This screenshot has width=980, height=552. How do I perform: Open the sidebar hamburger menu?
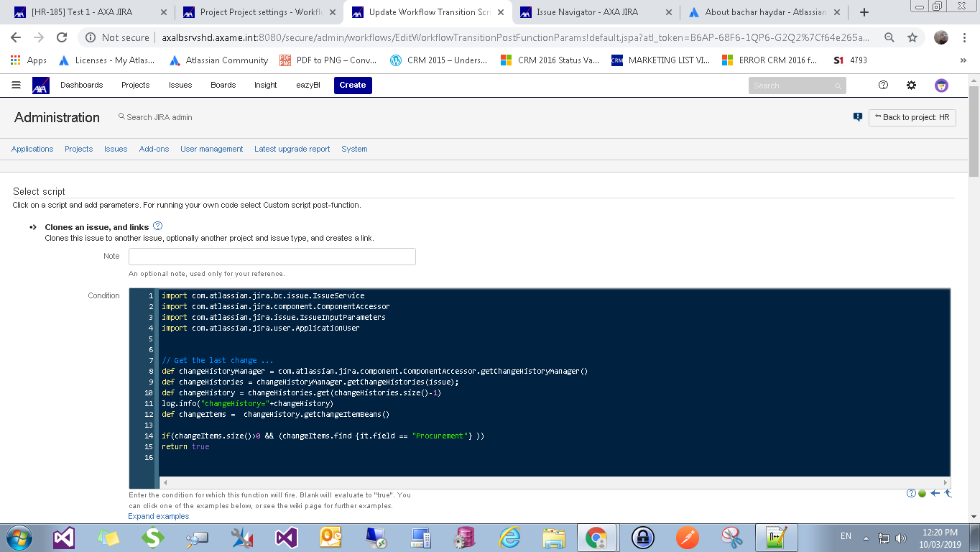click(16, 85)
